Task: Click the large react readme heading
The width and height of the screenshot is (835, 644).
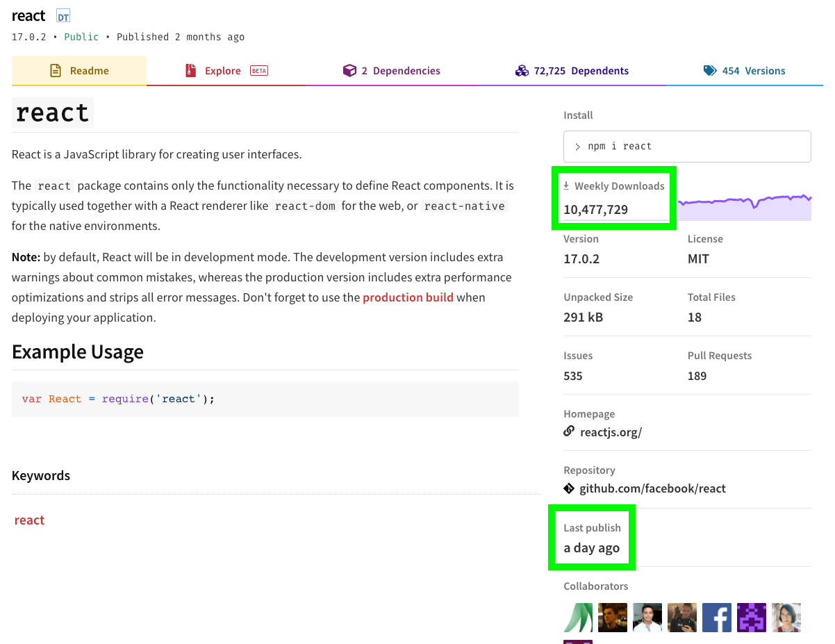Action: (53, 113)
